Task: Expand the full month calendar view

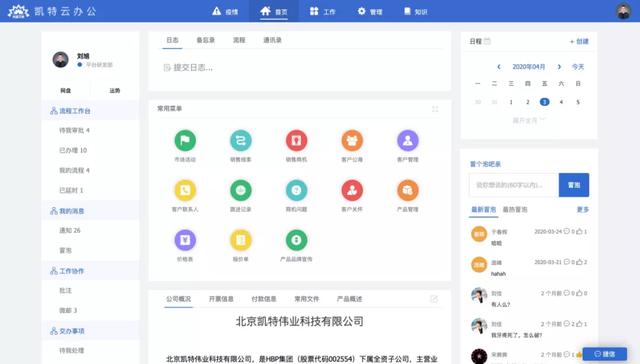Action: point(529,120)
